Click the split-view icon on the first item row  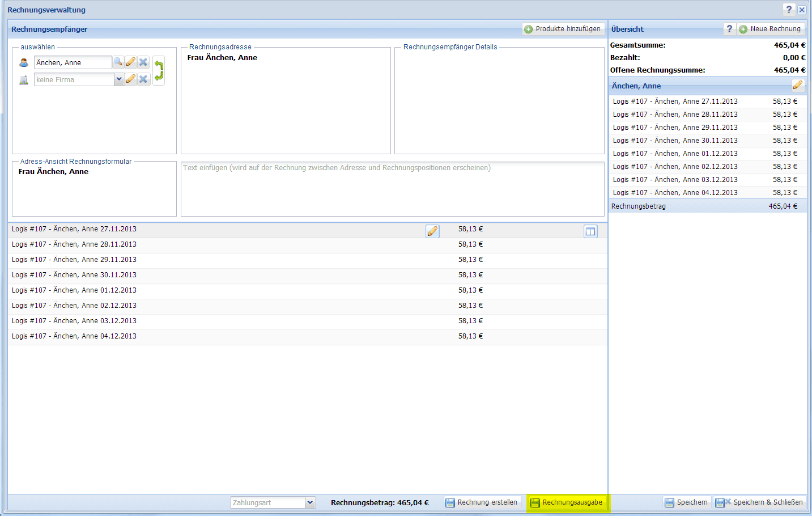590,231
